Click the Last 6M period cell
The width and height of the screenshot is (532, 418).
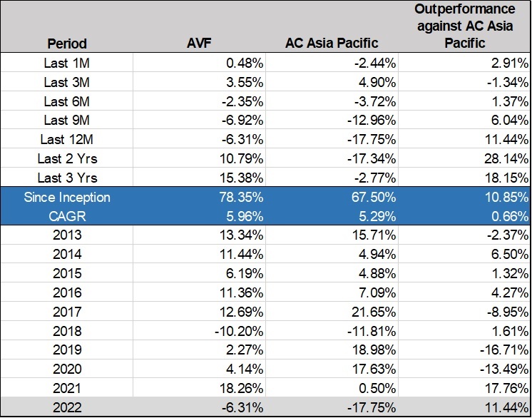pyautogui.click(x=66, y=101)
